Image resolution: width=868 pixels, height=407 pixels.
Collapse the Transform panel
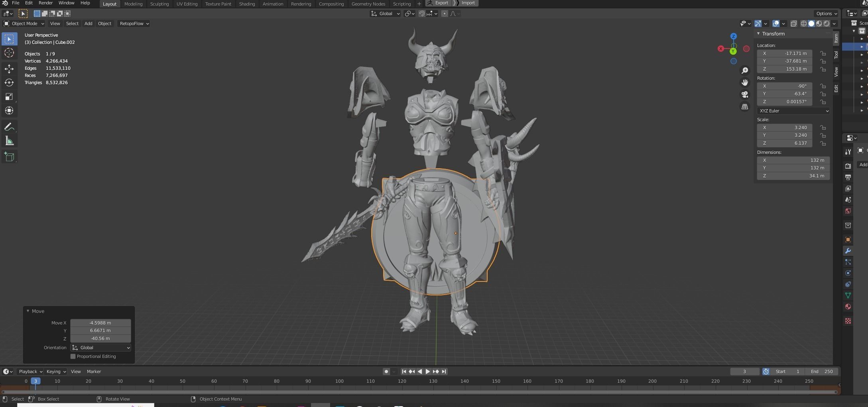[x=758, y=34]
